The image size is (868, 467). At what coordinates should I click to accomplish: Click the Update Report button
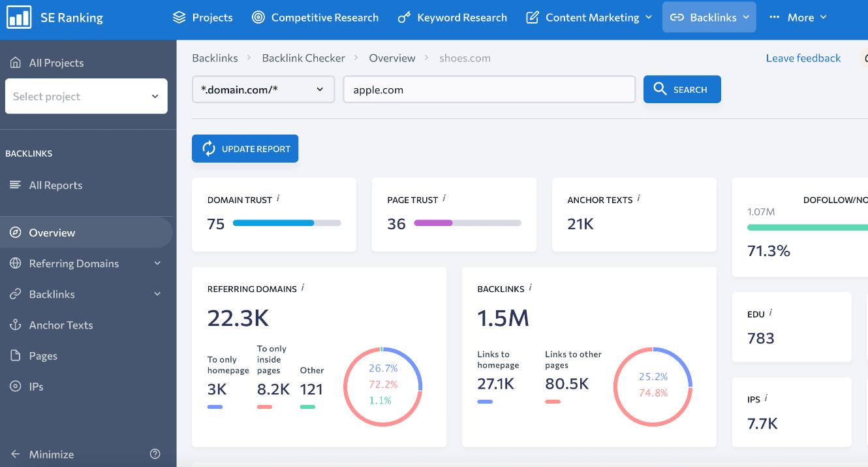245,148
